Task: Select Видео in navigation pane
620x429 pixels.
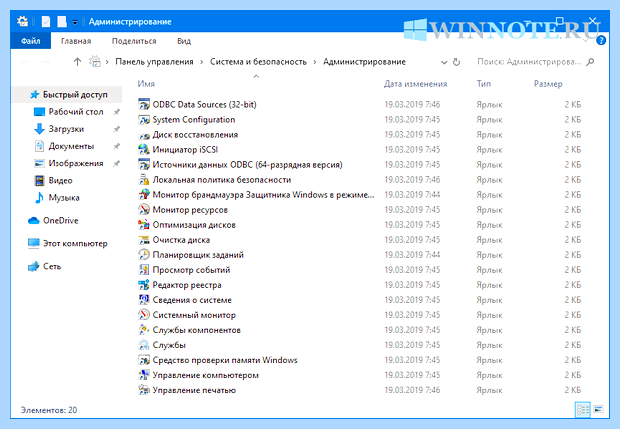Action: point(60,181)
